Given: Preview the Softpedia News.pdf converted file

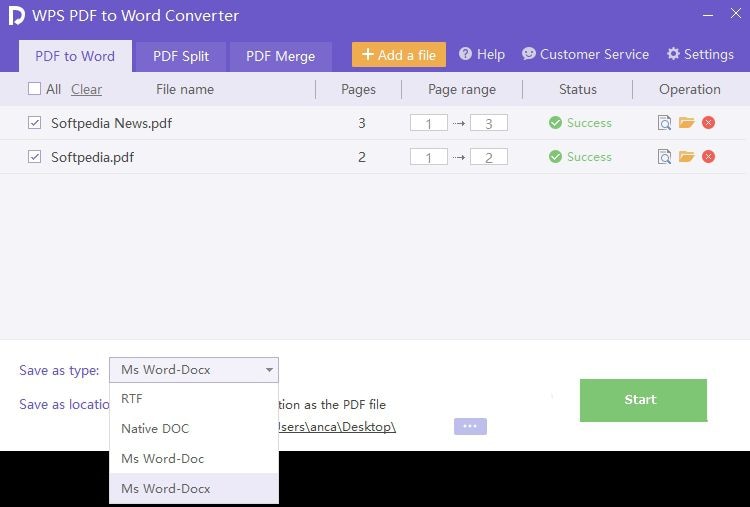Looking at the screenshot, I should tap(664, 123).
